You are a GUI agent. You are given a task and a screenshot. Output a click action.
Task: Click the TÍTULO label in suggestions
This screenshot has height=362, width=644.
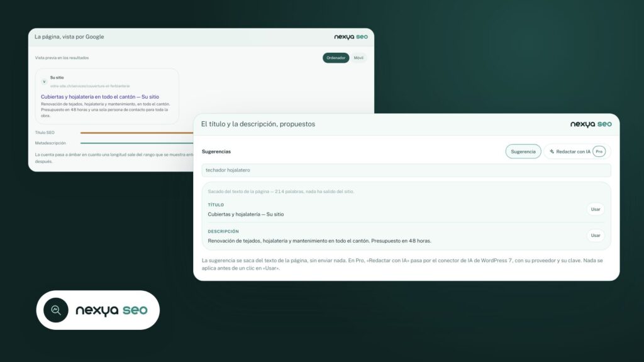[216, 205]
